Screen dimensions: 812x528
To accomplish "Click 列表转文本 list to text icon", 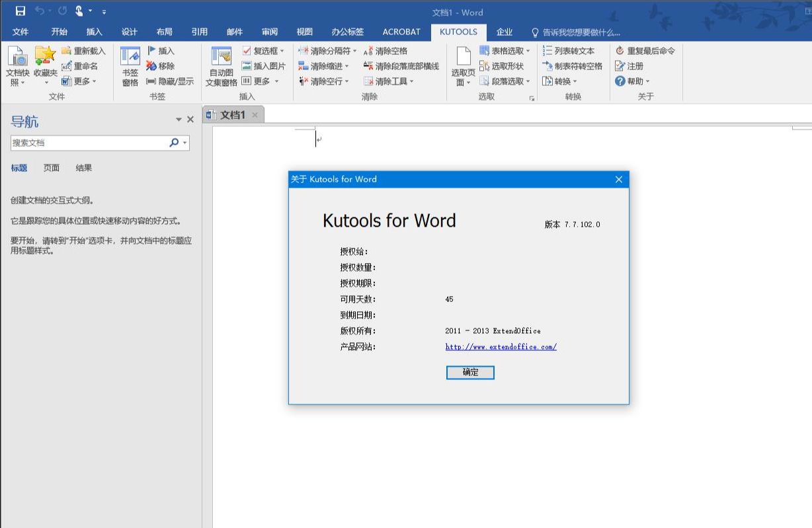I will [x=548, y=51].
